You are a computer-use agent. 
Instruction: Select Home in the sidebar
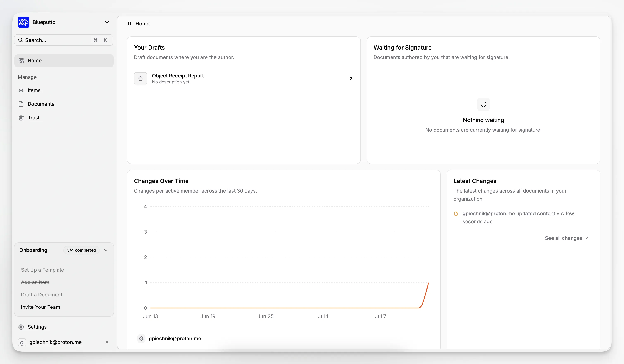pos(64,61)
